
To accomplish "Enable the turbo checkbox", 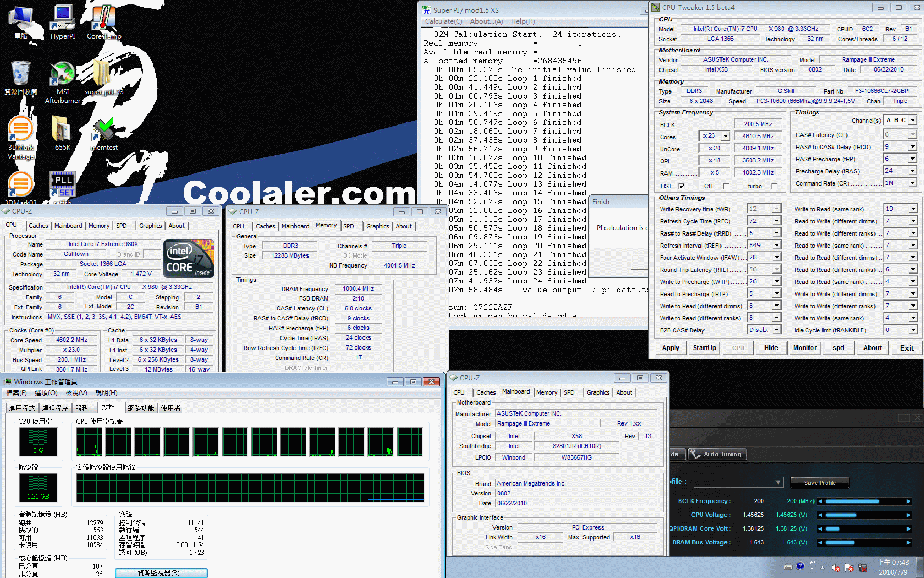I will (x=774, y=186).
